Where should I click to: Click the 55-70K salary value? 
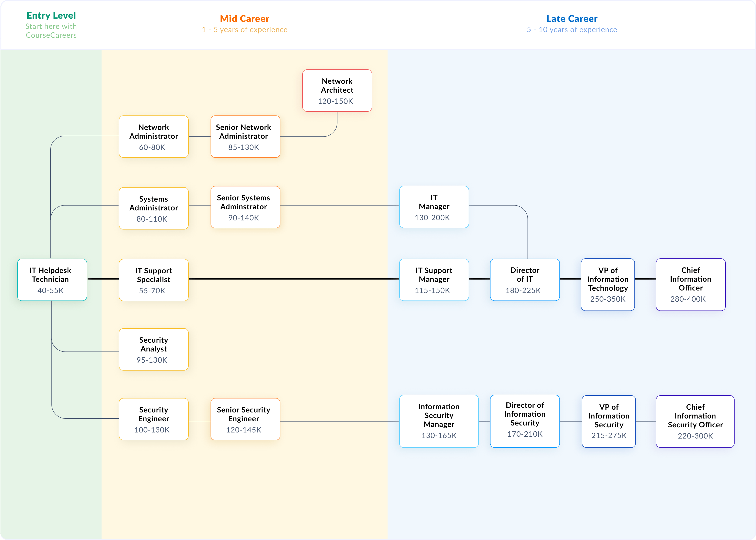pyautogui.click(x=152, y=291)
